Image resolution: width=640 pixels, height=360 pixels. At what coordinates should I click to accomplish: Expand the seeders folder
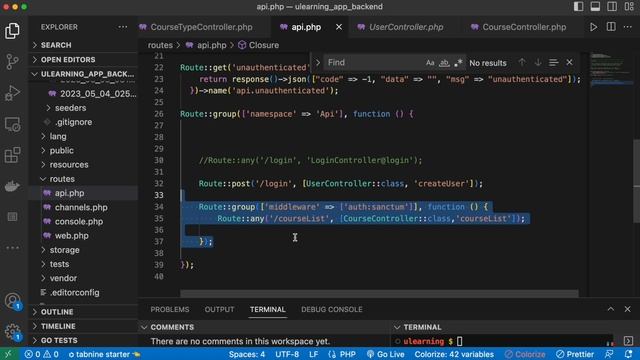tap(84, 108)
